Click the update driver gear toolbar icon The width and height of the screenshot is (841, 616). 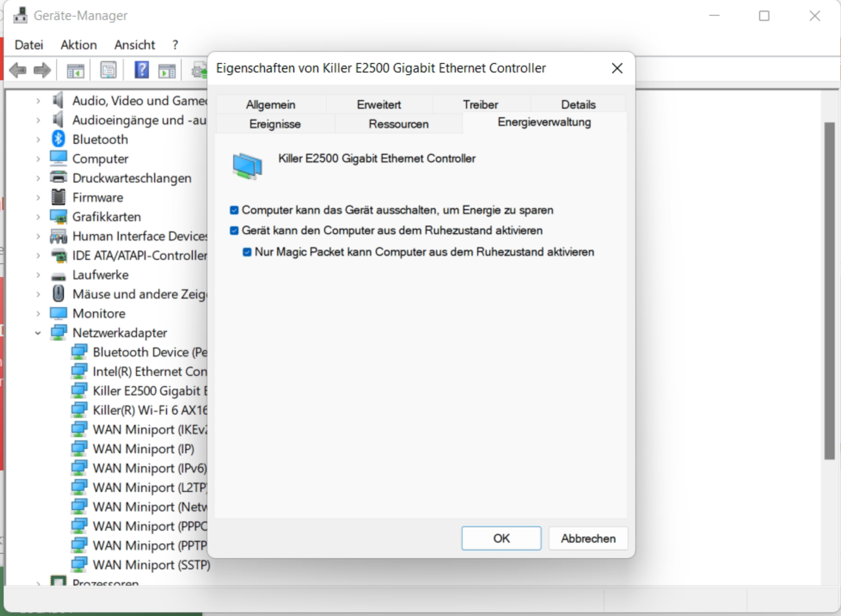[x=199, y=70]
